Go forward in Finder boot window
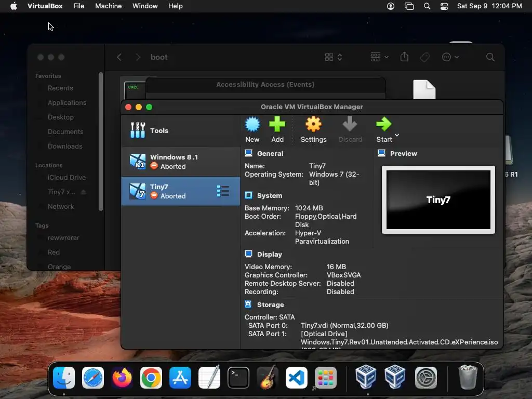This screenshot has height=399, width=532. [138, 57]
